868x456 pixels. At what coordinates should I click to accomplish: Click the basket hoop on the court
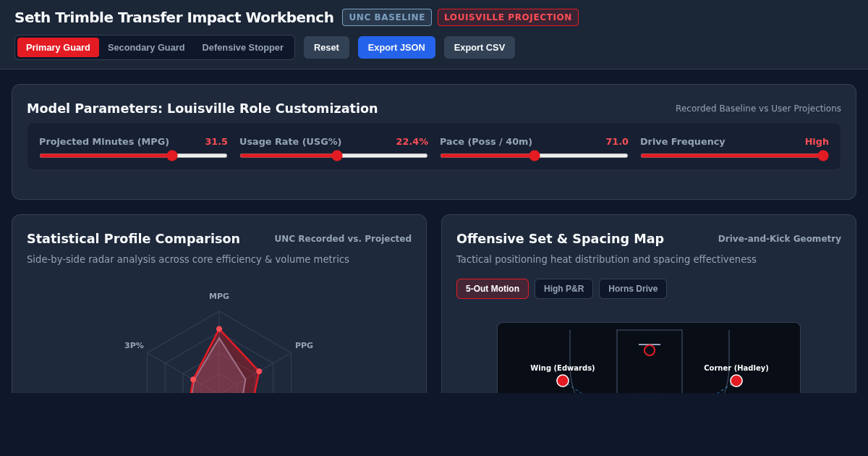pos(650,350)
